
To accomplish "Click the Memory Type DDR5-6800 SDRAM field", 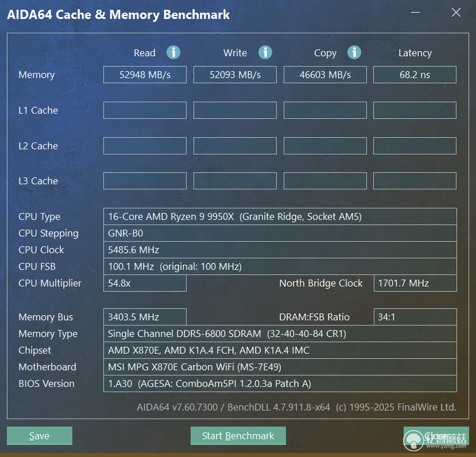I will point(280,334).
